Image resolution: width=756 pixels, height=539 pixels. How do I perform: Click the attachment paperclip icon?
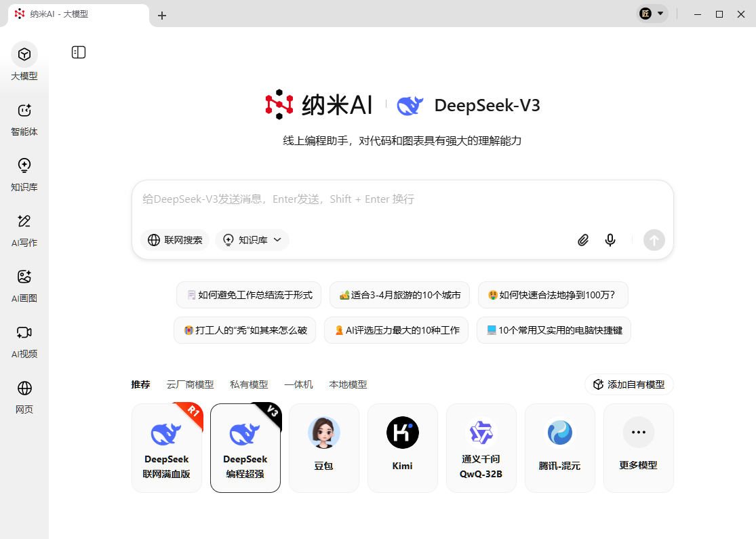(x=583, y=240)
